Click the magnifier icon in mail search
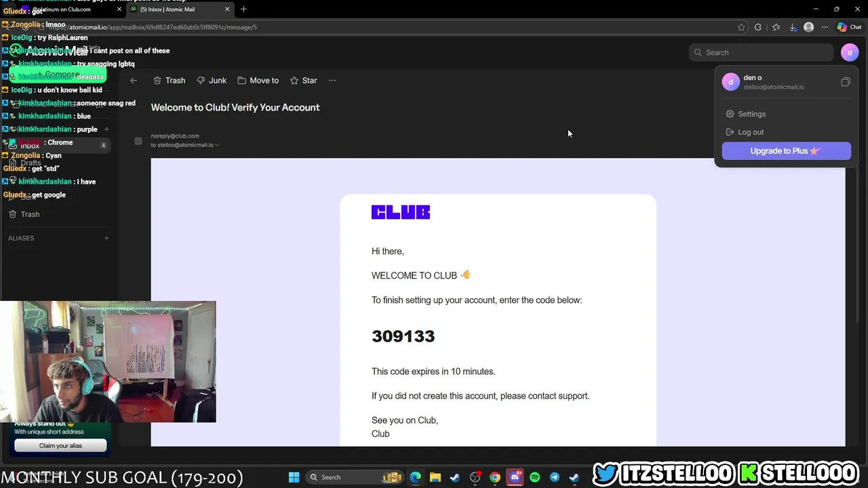868x488 pixels. coord(698,53)
